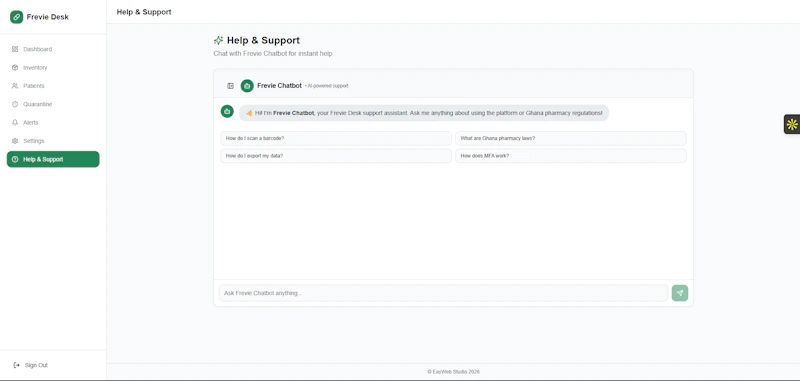
Task: Go to Inventory in the sidebar
Action: pos(53,68)
